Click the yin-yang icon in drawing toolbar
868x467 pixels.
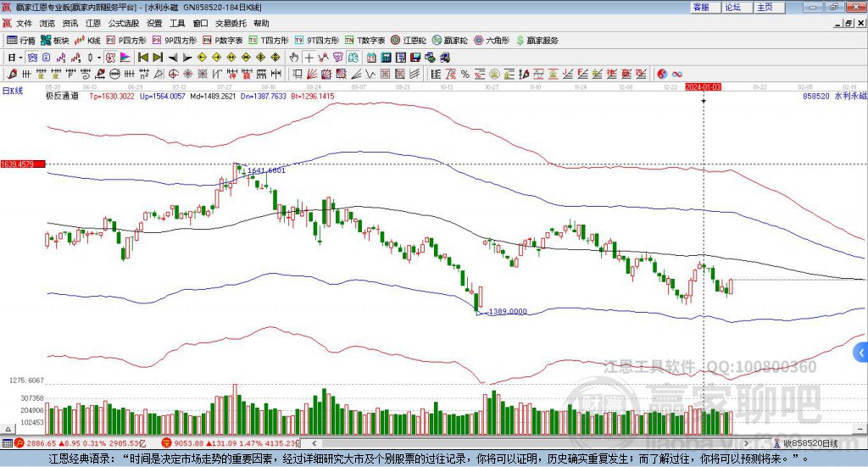tap(662, 74)
